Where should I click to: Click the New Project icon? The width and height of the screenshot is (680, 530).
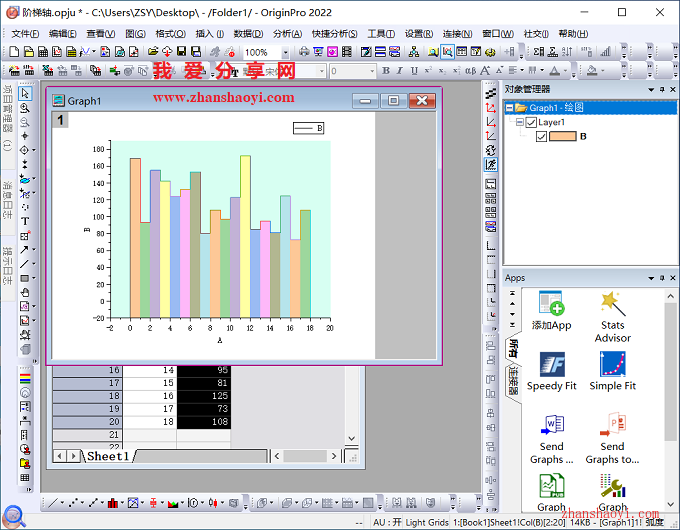point(14,52)
